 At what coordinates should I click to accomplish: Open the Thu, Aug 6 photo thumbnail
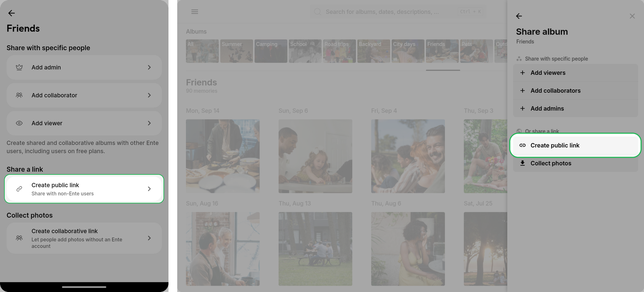point(408,249)
